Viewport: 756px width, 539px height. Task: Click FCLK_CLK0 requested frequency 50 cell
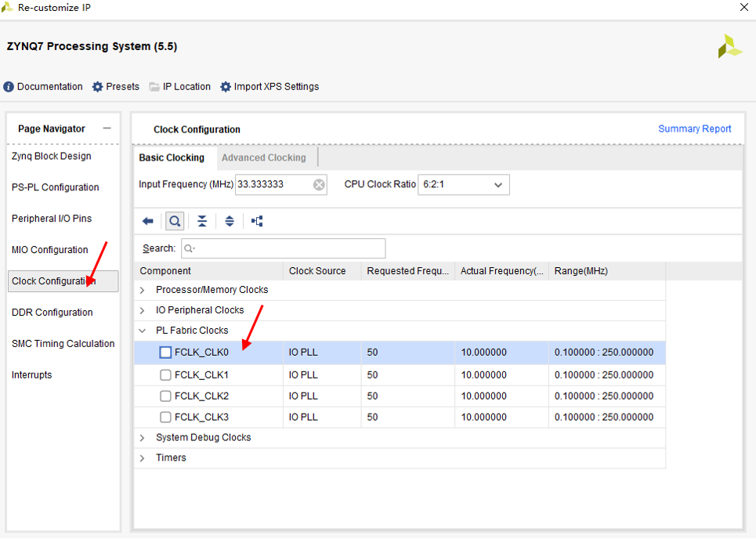[408, 353]
